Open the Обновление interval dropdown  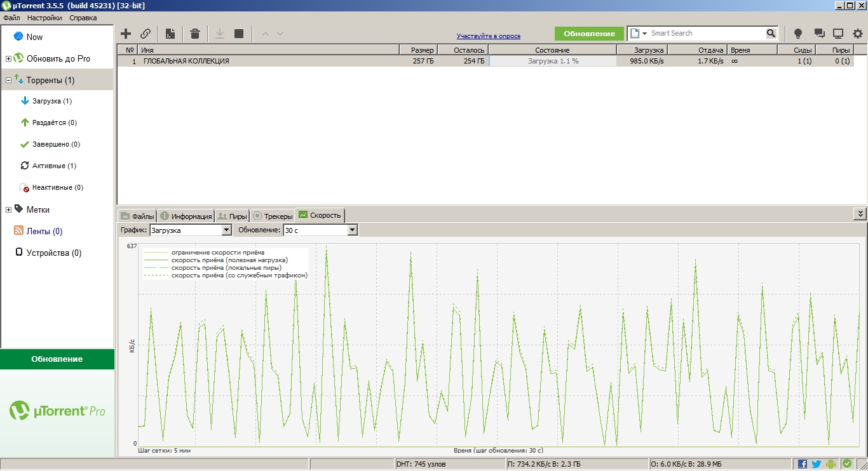point(320,230)
